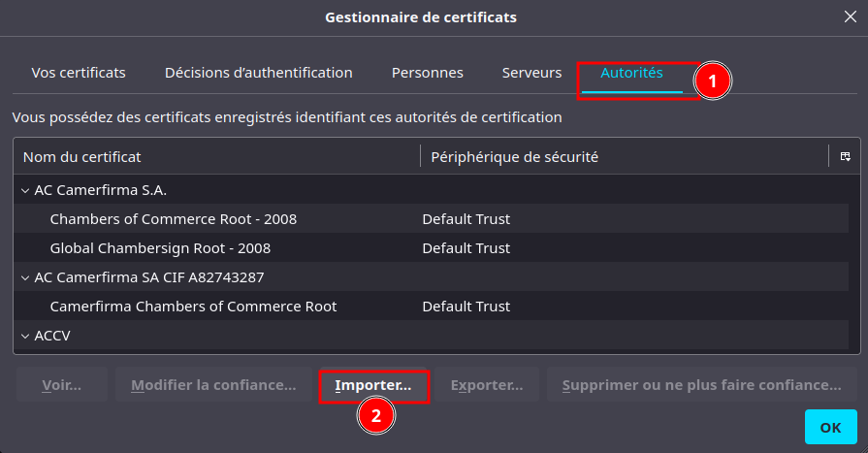This screenshot has width=868, height=453.
Task: Select Camerfirma Chambers of Commerce Root row
Action: click(x=193, y=307)
